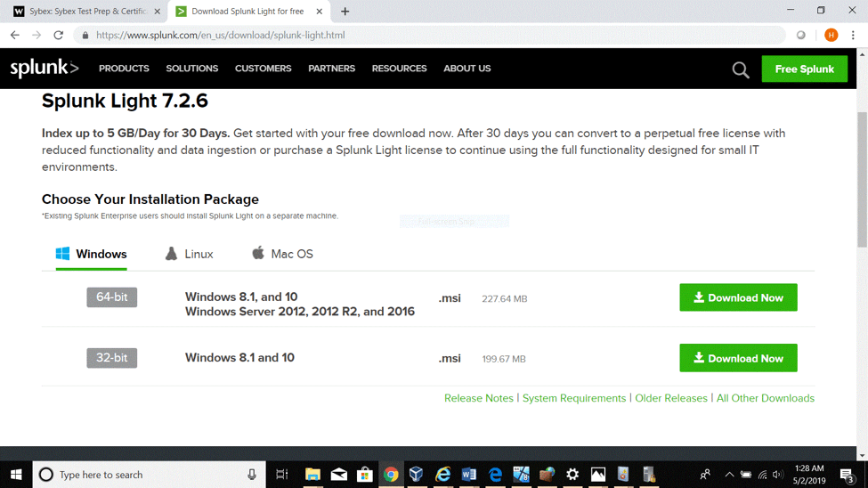868x488 pixels.
Task: Switch to the Mac OS package tab
Action: pos(282,255)
